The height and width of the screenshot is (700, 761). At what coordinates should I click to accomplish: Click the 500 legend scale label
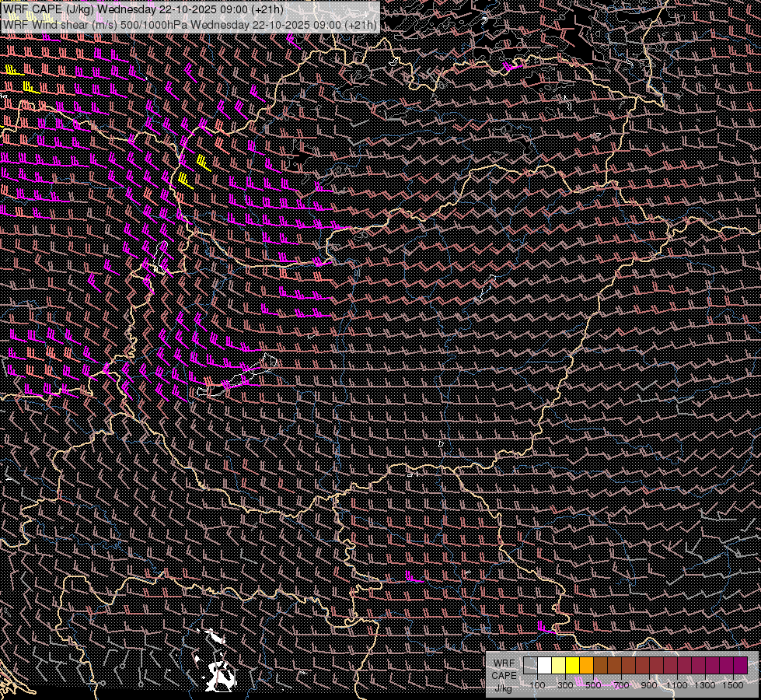tap(593, 685)
